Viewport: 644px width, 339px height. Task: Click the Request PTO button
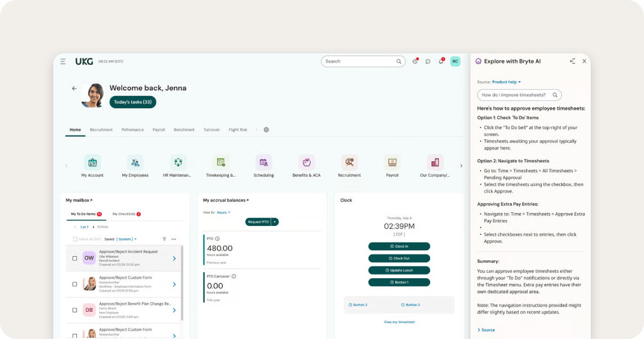click(258, 222)
